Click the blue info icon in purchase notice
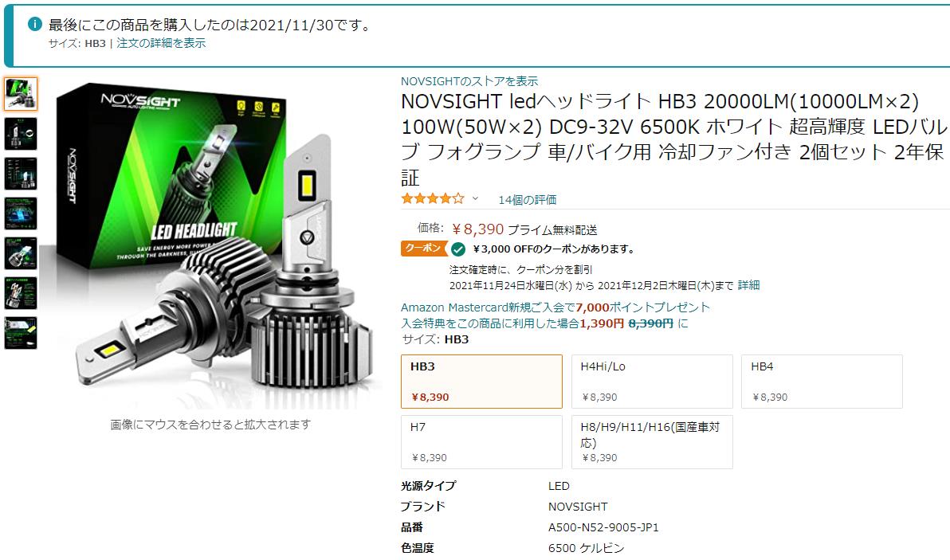This screenshot has width=950, height=560. point(34,24)
